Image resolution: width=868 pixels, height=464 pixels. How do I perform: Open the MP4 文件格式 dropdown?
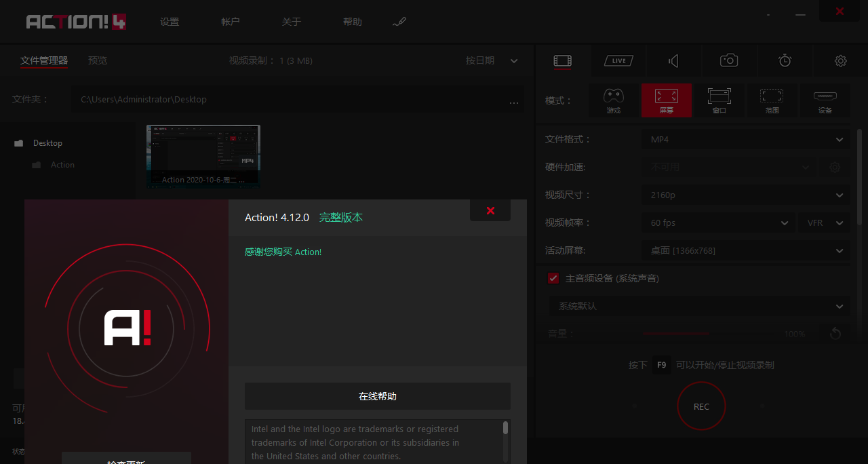(745, 139)
